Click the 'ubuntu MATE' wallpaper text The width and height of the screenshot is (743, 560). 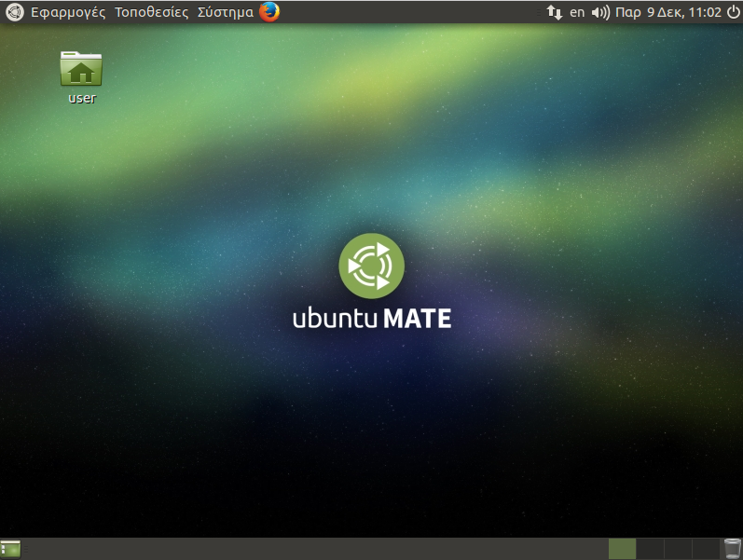point(371,318)
